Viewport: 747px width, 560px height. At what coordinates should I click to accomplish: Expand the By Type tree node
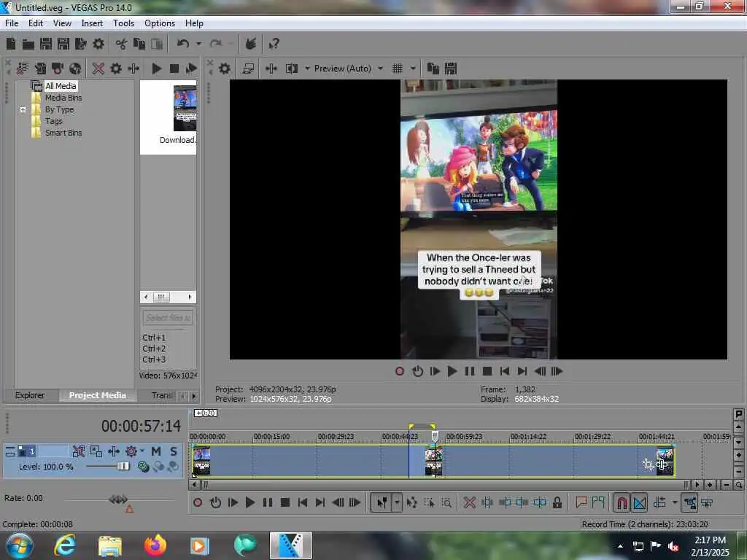[x=23, y=109]
